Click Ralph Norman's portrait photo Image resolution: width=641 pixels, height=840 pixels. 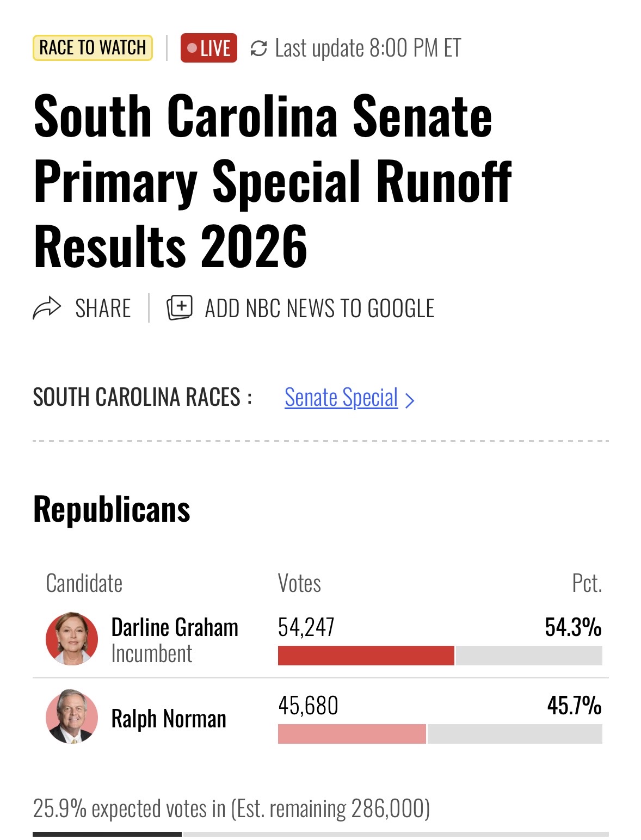click(72, 717)
